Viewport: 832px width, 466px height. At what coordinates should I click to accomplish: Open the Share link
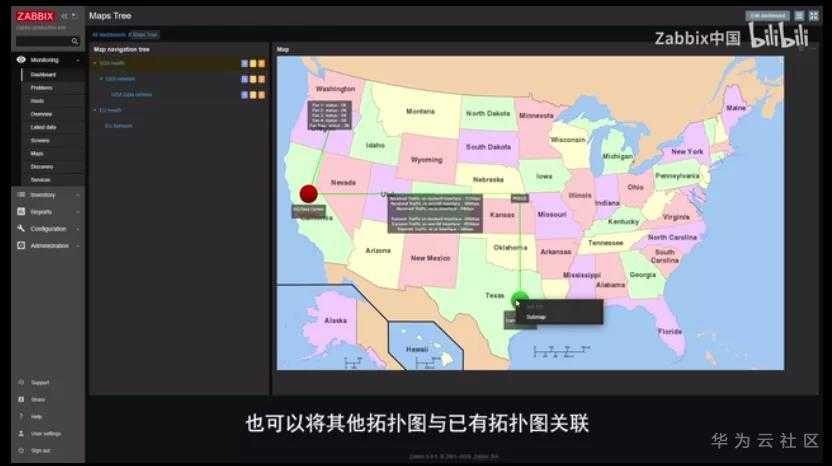click(x=38, y=400)
